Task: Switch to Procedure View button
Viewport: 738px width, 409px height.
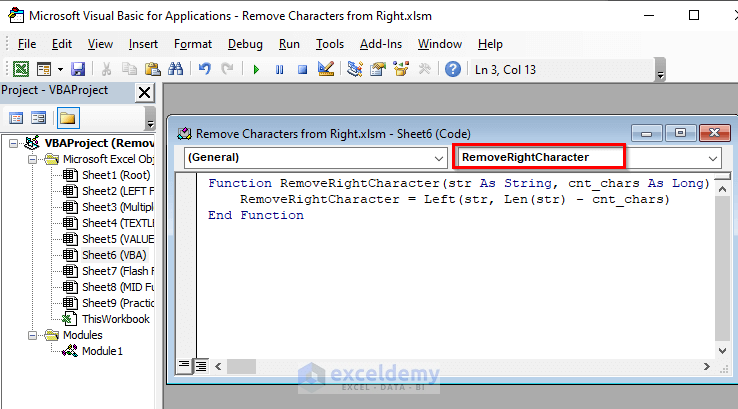Action: point(184,366)
